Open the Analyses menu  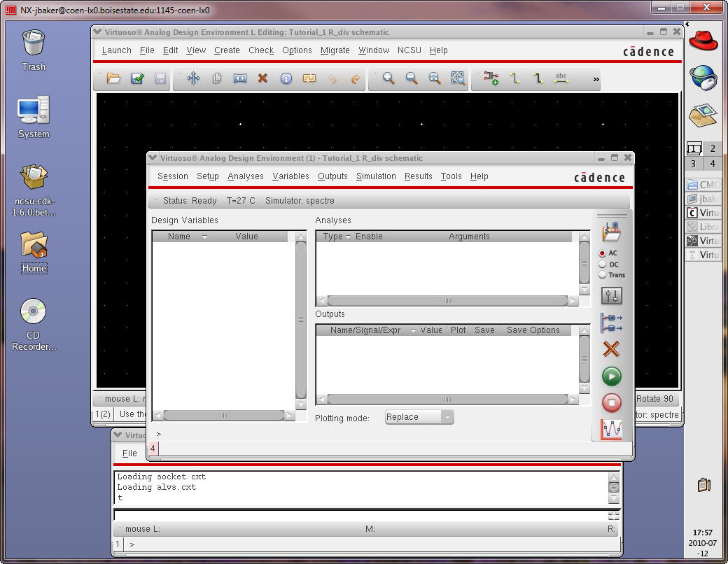tap(246, 176)
